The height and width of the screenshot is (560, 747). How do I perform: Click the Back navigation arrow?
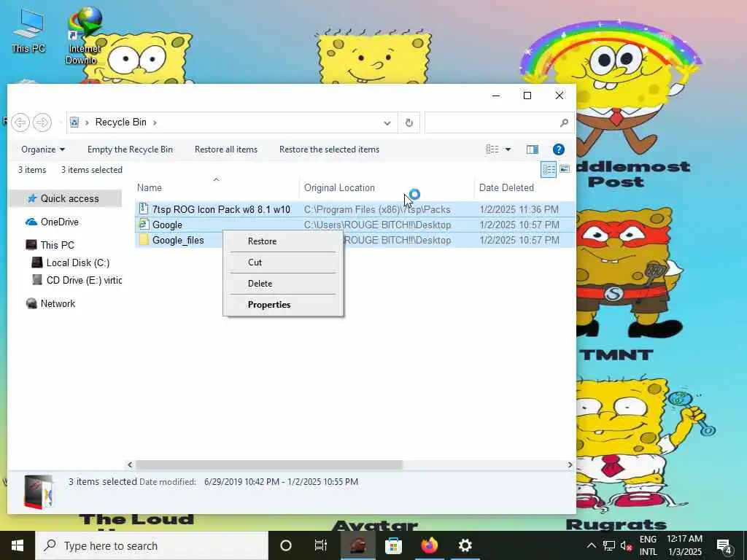(20, 122)
